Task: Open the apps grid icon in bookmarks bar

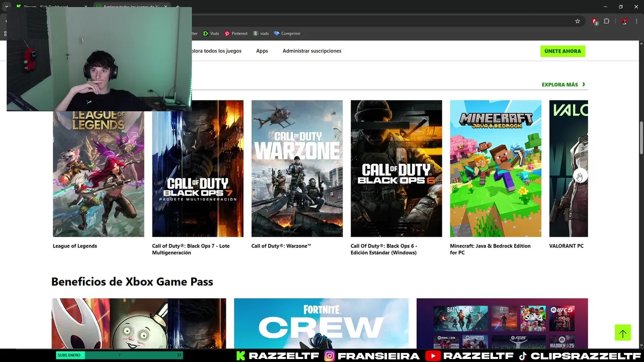Action: click(x=5, y=33)
